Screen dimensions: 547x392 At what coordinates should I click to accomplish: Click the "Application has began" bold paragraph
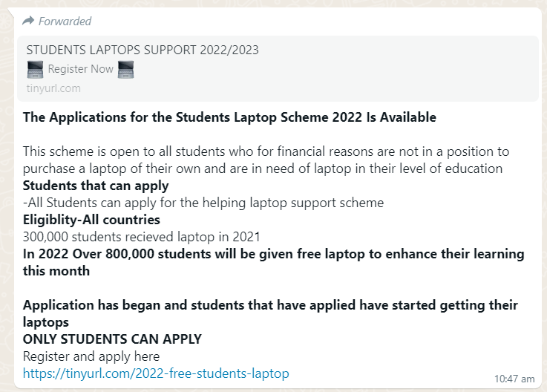[x=270, y=313]
